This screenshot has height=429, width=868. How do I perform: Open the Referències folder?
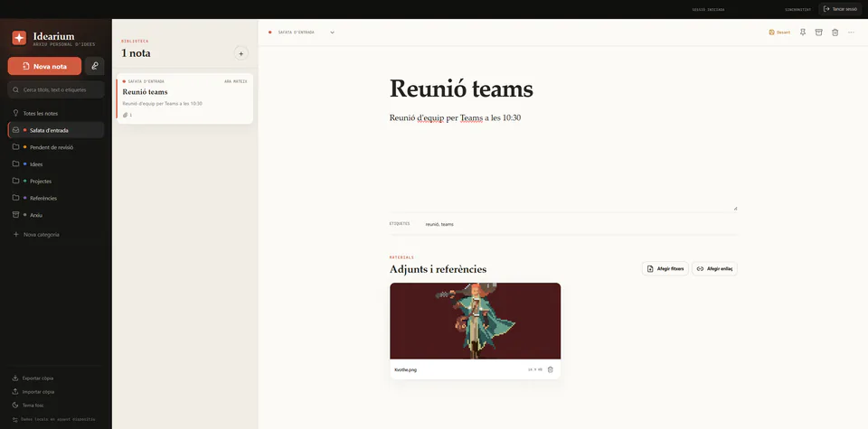tap(56, 198)
